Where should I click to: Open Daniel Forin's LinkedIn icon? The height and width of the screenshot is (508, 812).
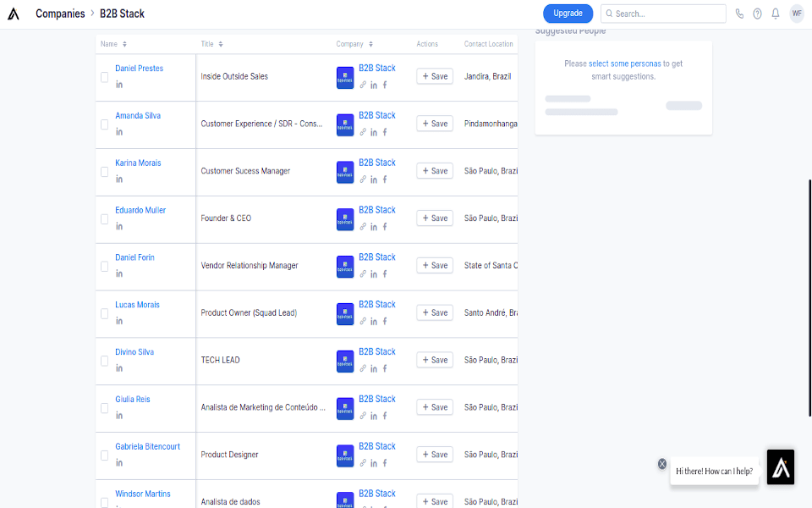[x=119, y=273]
